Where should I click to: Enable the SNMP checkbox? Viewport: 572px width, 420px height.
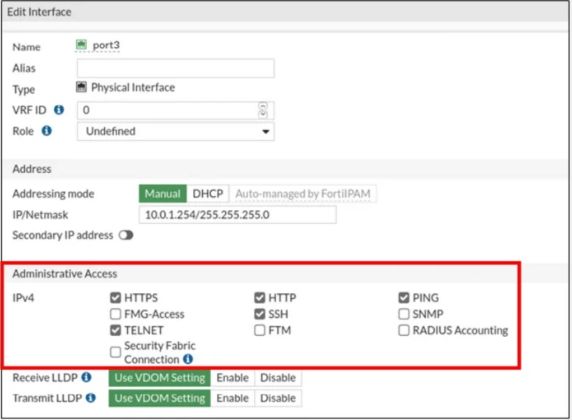tap(403, 314)
